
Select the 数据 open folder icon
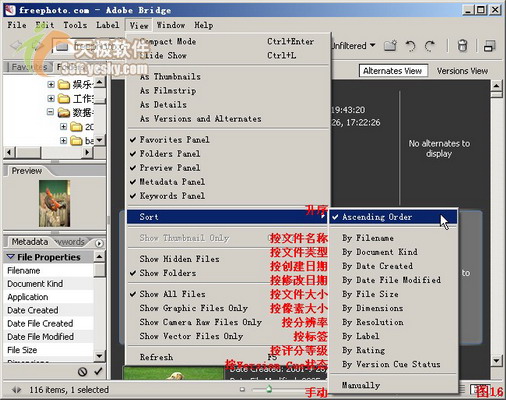64,113
